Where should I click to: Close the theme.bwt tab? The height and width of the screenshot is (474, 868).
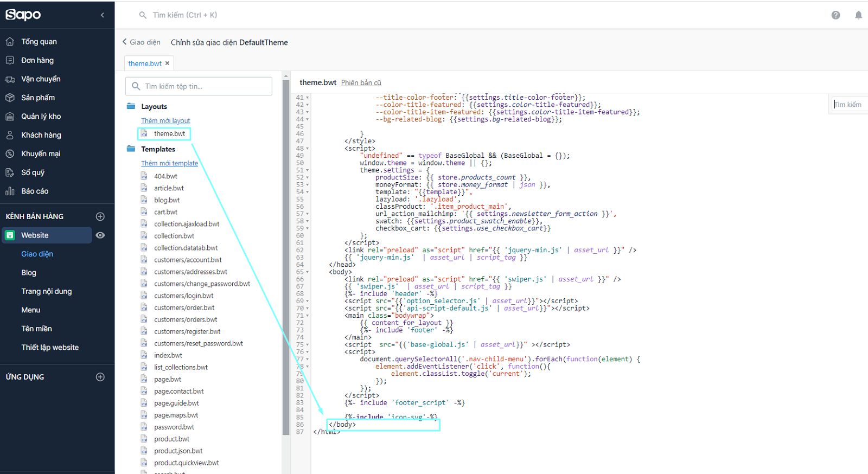[168, 63]
